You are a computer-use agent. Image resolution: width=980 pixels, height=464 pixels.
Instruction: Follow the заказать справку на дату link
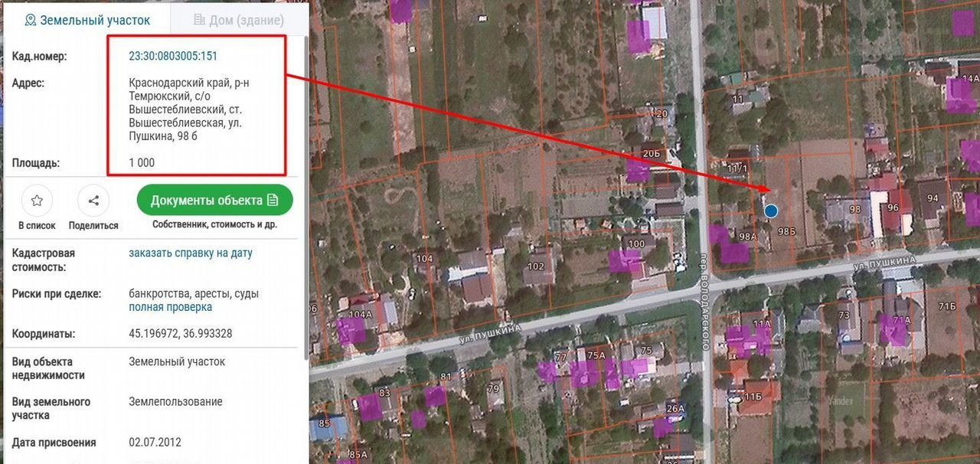(x=191, y=253)
